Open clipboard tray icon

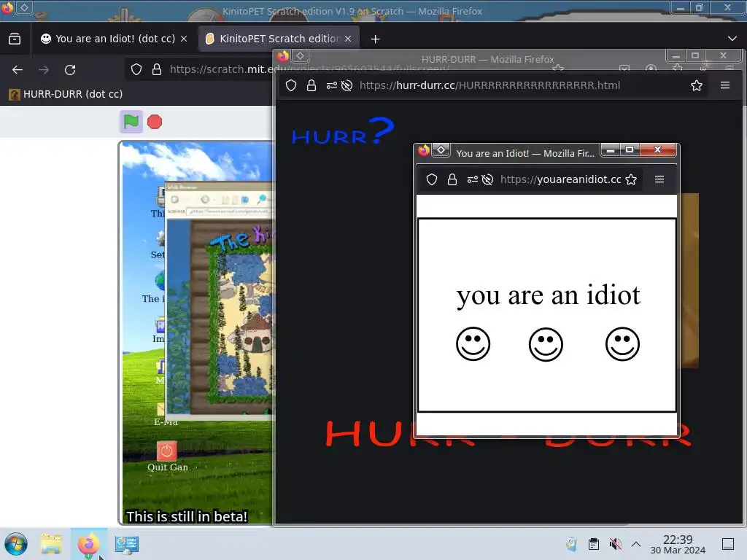coord(594,544)
